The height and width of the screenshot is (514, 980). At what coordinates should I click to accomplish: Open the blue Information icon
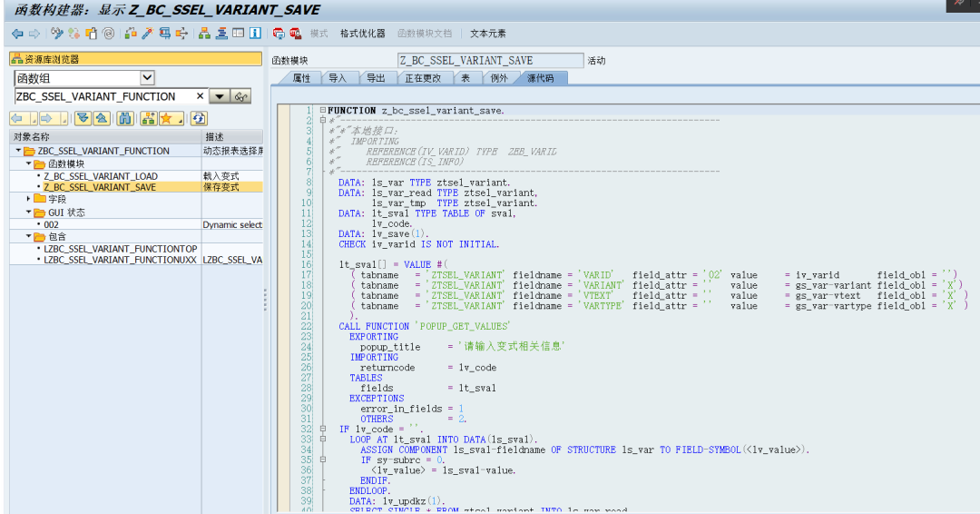pos(255,34)
